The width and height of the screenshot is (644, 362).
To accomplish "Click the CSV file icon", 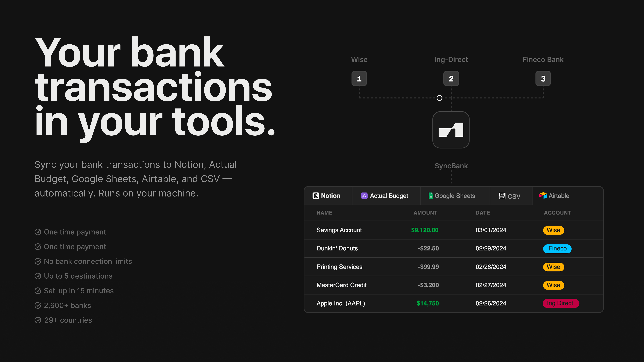I will point(502,196).
